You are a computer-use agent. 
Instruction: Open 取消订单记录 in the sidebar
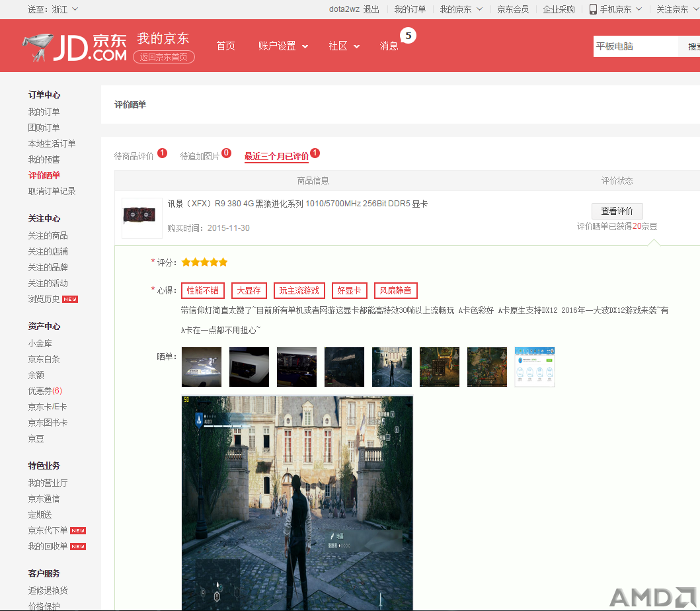[52, 191]
